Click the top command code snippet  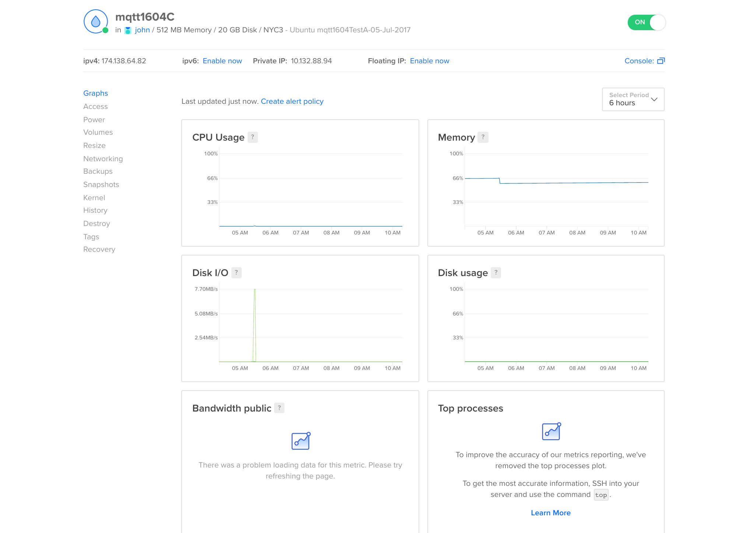click(601, 495)
